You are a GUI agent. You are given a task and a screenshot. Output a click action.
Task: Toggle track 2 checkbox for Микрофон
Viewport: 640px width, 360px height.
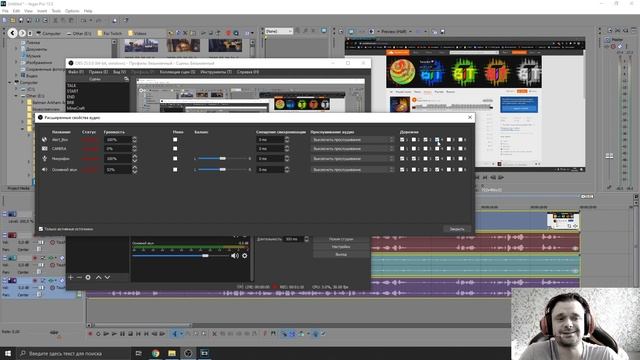point(414,158)
